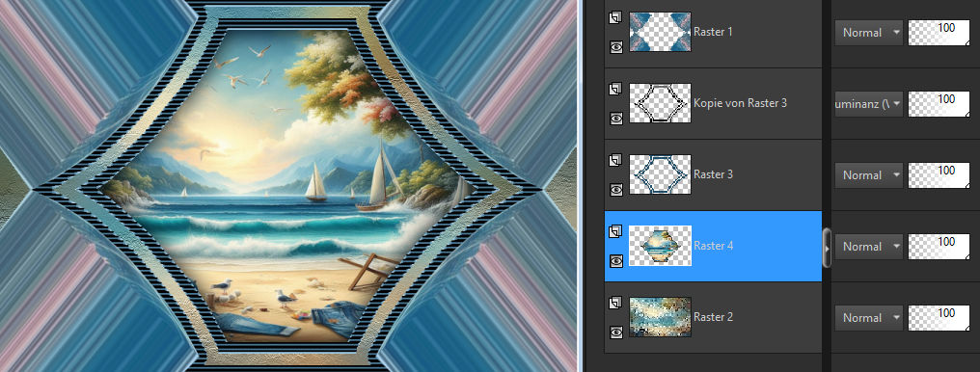Click the layer panel splitter handle arrow

click(827, 247)
